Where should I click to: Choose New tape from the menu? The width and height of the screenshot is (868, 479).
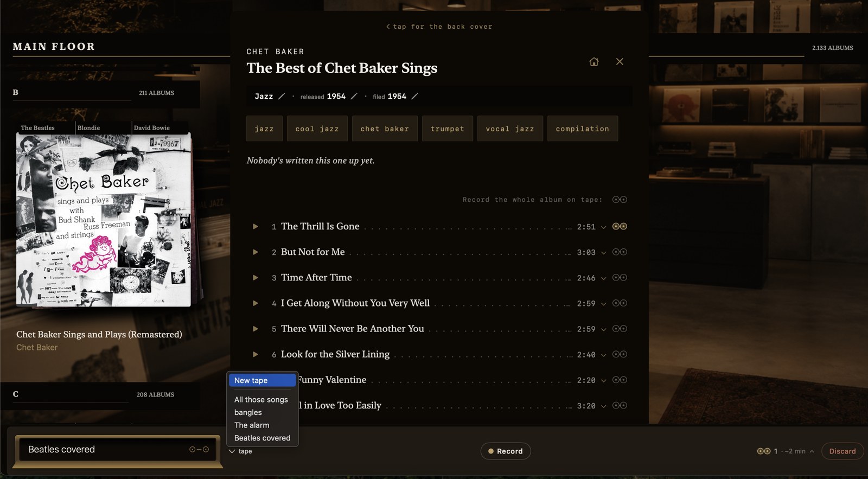[x=262, y=380]
